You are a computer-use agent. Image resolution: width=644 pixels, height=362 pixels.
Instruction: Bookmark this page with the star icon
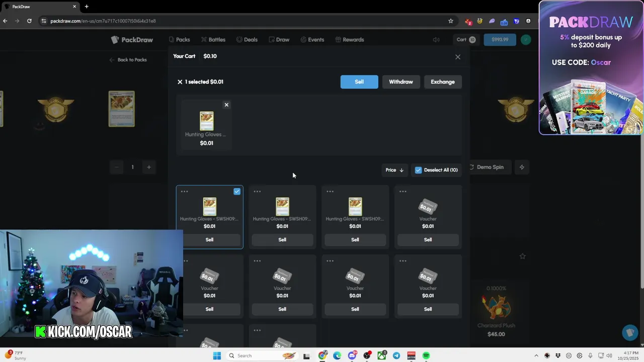click(451, 21)
